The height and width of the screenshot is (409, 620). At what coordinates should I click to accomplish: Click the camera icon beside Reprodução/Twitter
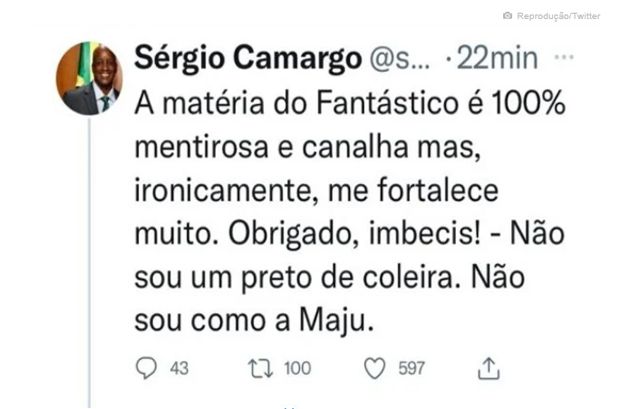(x=507, y=16)
